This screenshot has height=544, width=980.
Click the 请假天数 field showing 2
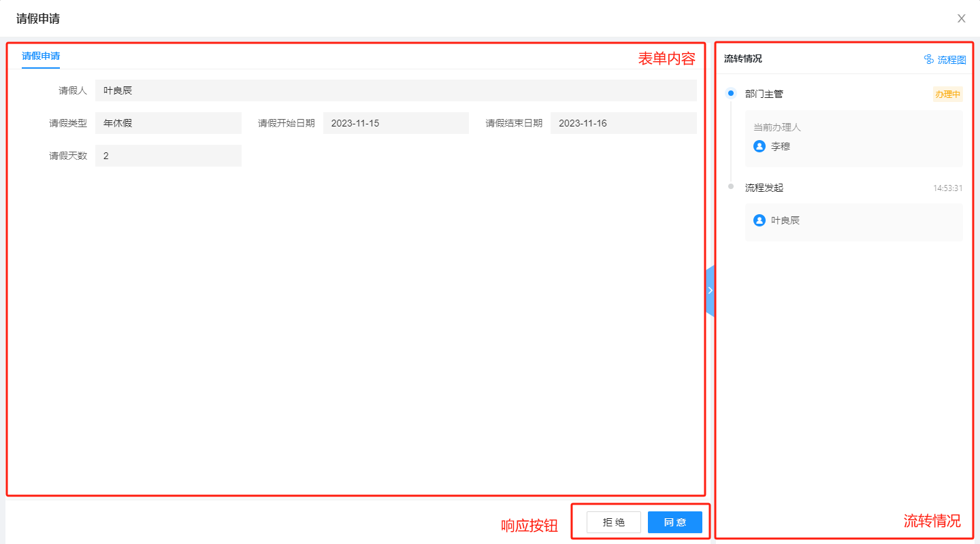[x=168, y=156]
